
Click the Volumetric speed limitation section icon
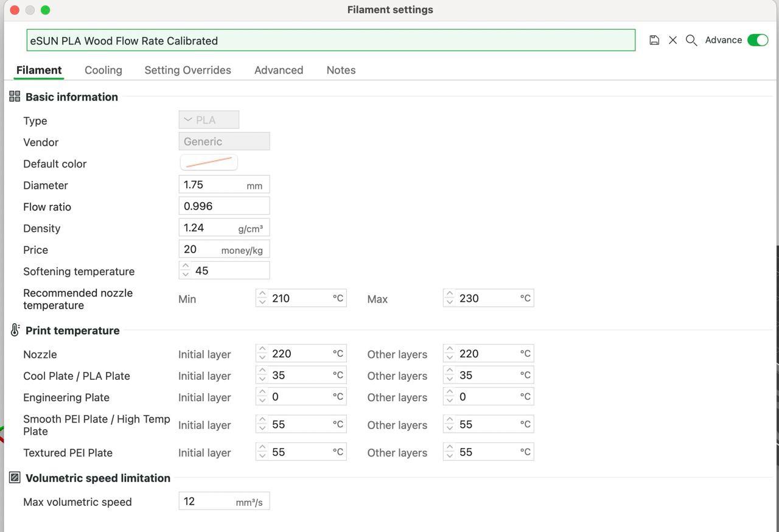point(15,478)
